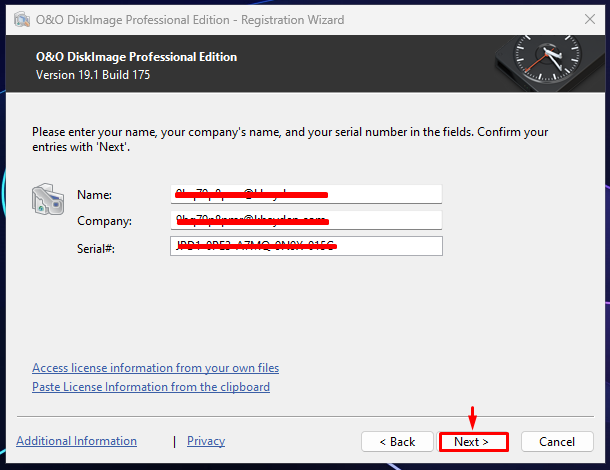610x470 pixels.
Task: Click the bold Professional Edition header title
Action: click(137, 57)
